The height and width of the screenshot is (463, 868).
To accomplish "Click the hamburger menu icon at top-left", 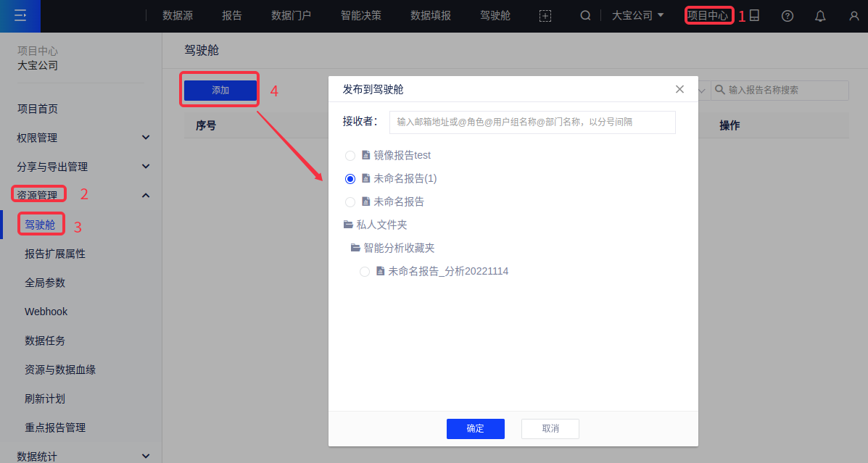I will (20, 15).
